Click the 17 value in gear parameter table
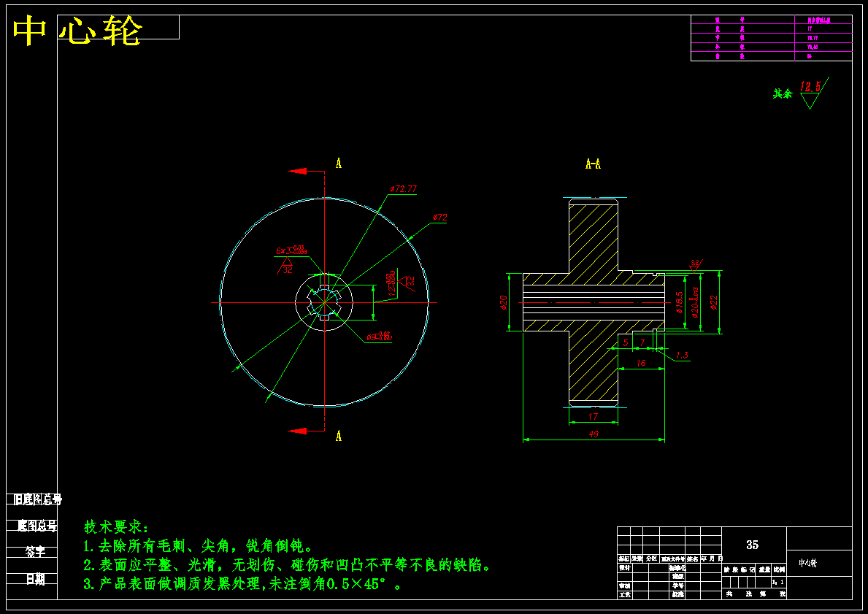Screen dimensions: 868x614 pyautogui.click(x=810, y=28)
